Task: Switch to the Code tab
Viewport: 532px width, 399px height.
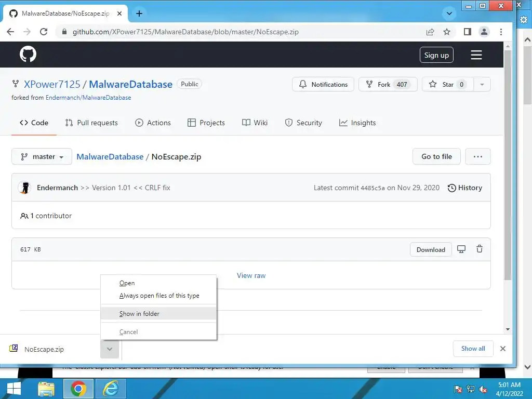Action: pyautogui.click(x=34, y=123)
